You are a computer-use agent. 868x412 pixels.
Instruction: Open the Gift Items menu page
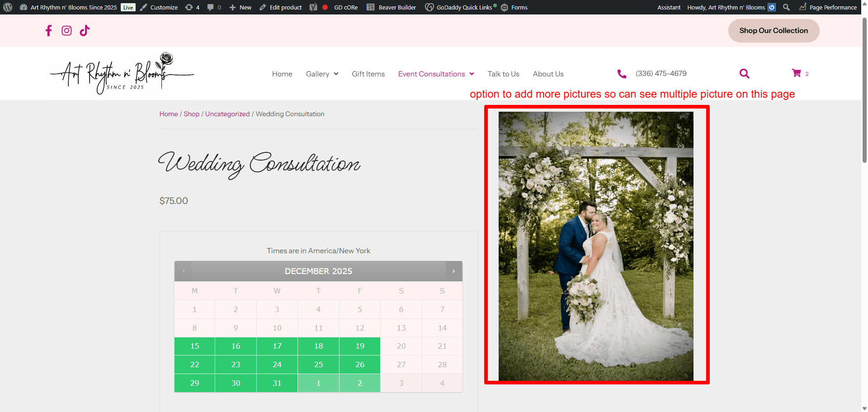[368, 74]
